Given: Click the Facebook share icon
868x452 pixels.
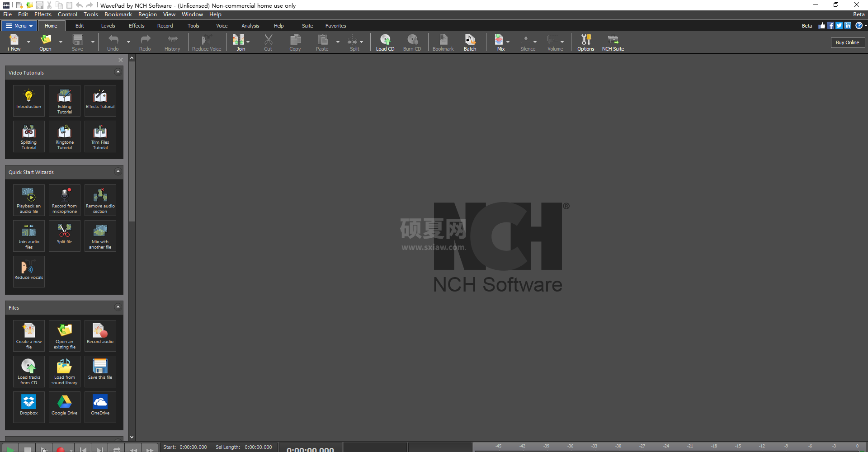Looking at the screenshot, I should pos(830,26).
